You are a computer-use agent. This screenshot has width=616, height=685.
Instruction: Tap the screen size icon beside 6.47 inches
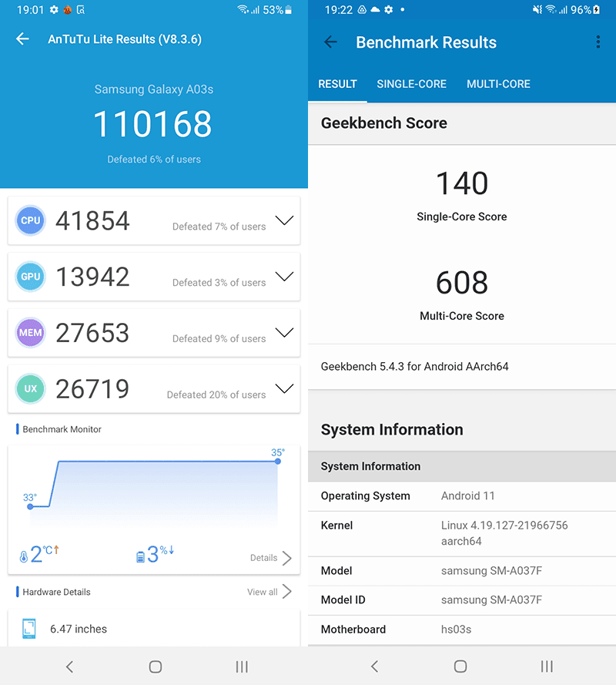click(28, 629)
